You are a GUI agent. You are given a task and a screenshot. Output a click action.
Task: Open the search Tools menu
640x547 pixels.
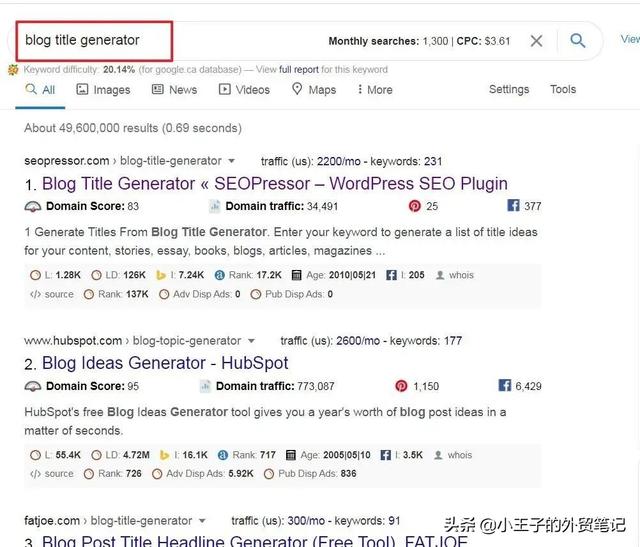pyautogui.click(x=563, y=89)
